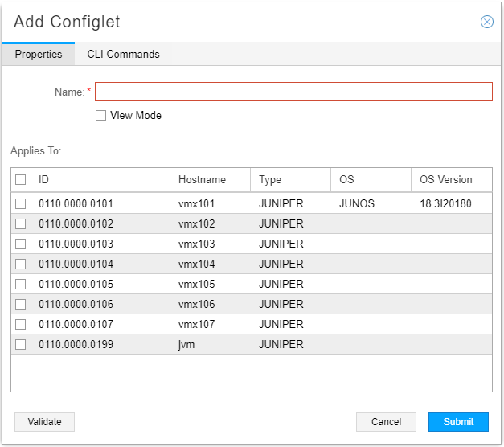Sort by the ID column header
Image resolution: width=504 pixels, height=447 pixels.
pyautogui.click(x=44, y=180)
